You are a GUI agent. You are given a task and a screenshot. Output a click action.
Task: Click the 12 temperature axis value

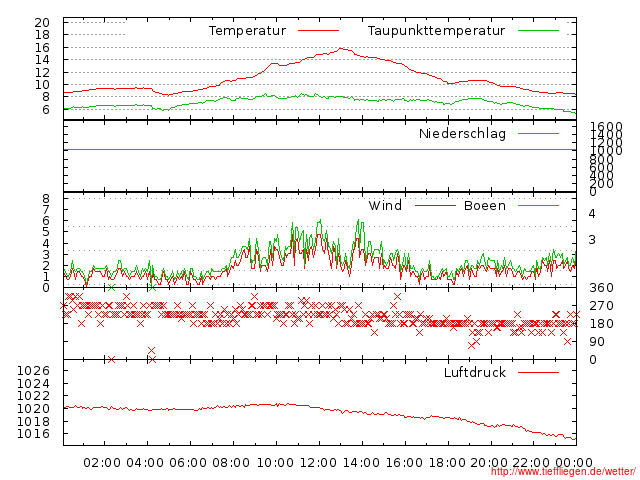click(x=42, y=72)
